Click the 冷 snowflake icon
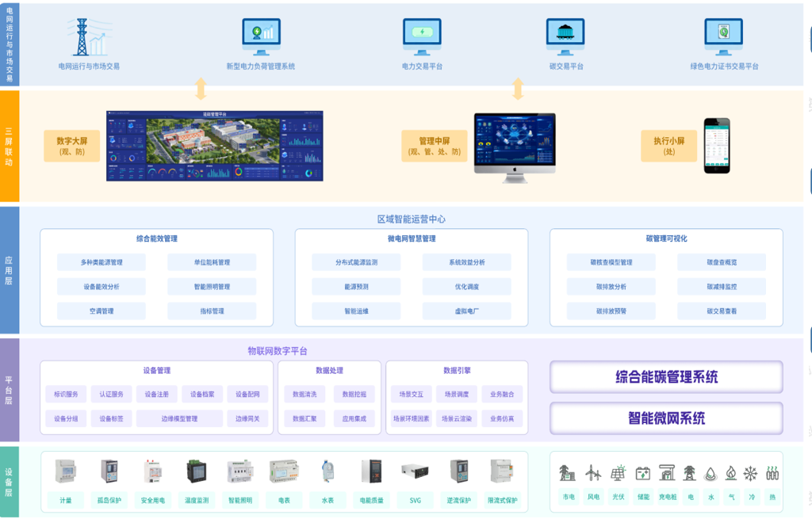This screenshot has width=812, height=519. click(750, 473)
